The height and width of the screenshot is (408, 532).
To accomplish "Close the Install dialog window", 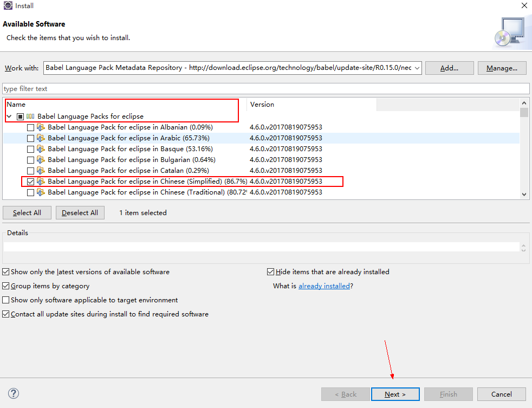I will 524,5.
